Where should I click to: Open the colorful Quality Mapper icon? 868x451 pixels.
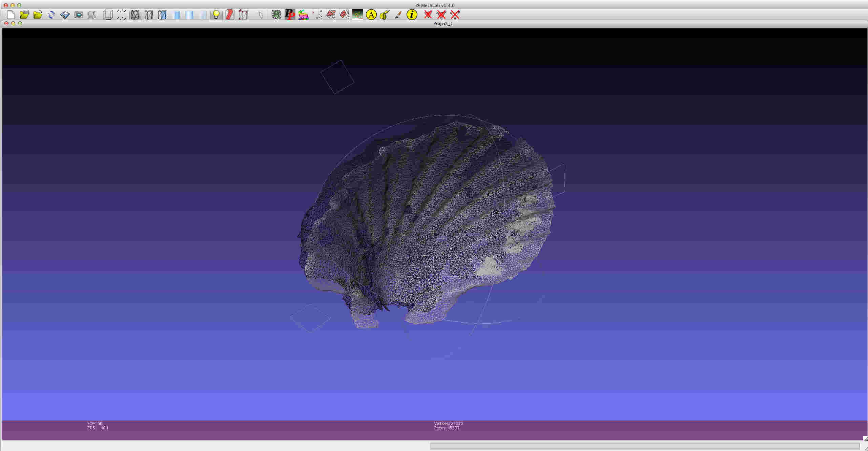[x=303, y=15]
